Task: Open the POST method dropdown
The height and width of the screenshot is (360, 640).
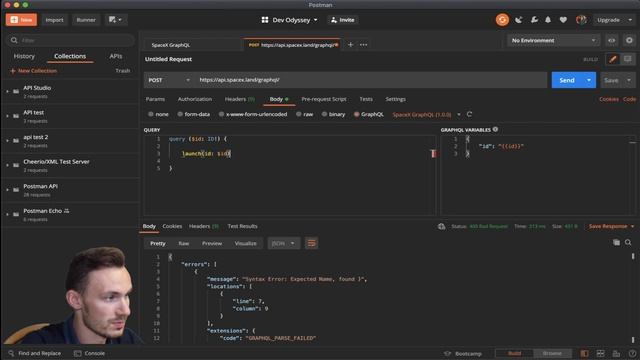Action: tap(169, 80)
